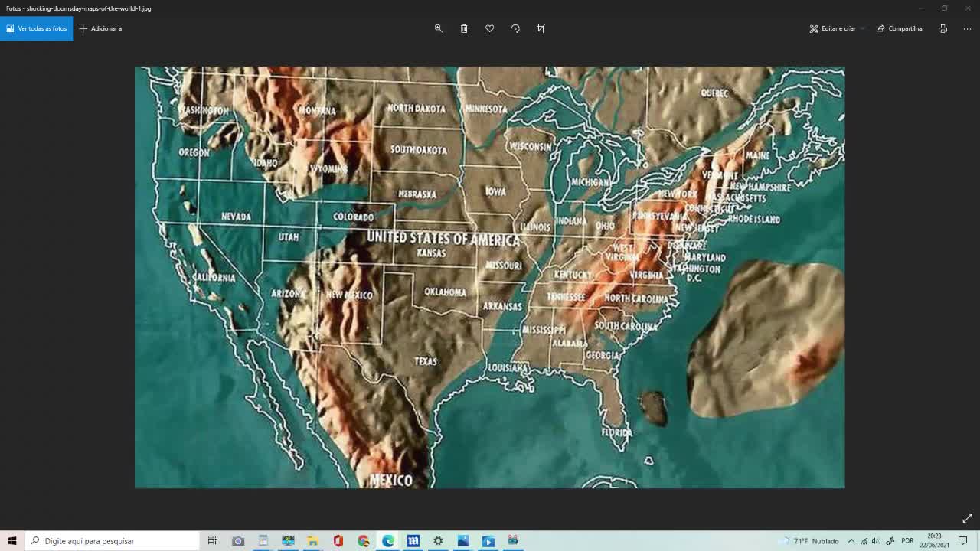980x551 pixels.
Task: Open Movies & TV player in taskbar
Action: click(x=488, y=541)
